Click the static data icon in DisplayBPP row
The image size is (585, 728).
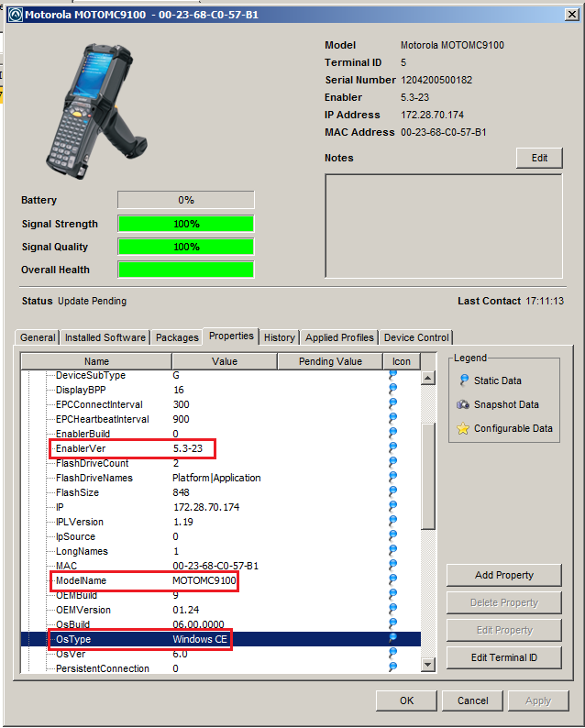tap(392, 389)
